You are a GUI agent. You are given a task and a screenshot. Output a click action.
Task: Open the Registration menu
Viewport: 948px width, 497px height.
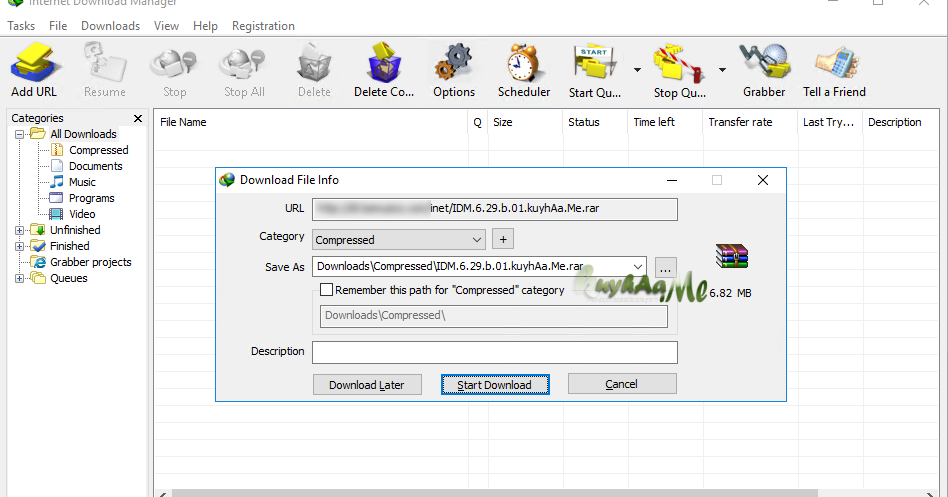[264, 26]
